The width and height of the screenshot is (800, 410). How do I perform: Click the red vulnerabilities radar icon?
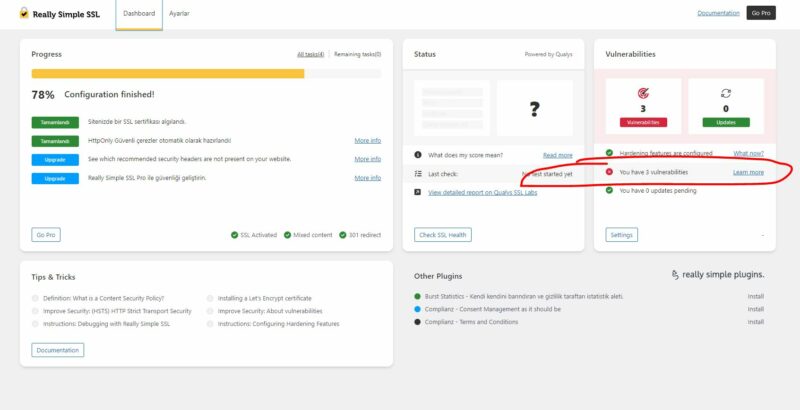coord(642,94)
